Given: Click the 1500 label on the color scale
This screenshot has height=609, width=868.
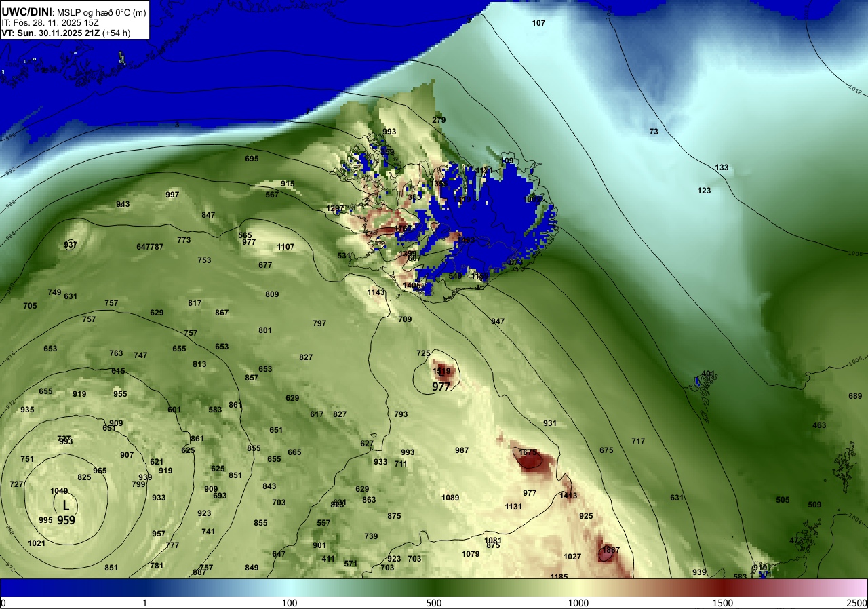Looking at the screenshot, I should 723,603.
